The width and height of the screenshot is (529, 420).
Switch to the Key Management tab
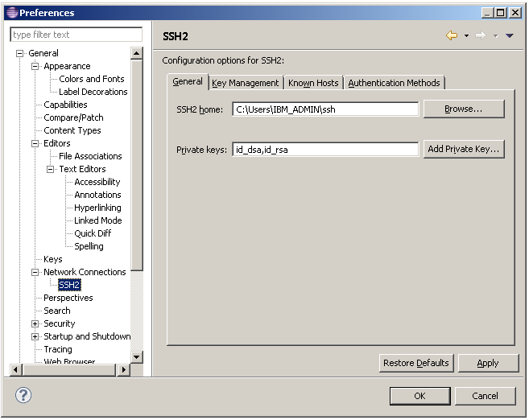(x=245, y=83)
